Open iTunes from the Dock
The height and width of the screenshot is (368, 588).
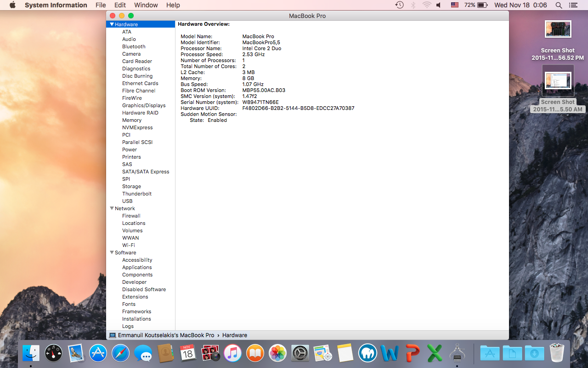click(x=233, y=353)
